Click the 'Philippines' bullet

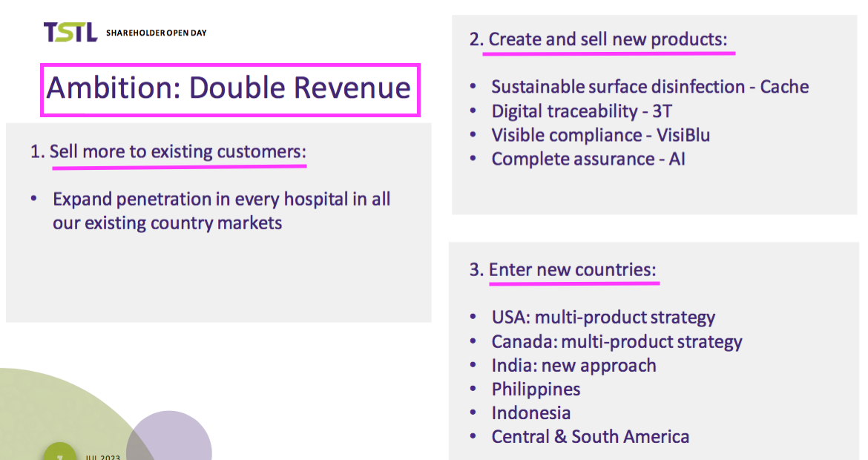tap(536, 390)
